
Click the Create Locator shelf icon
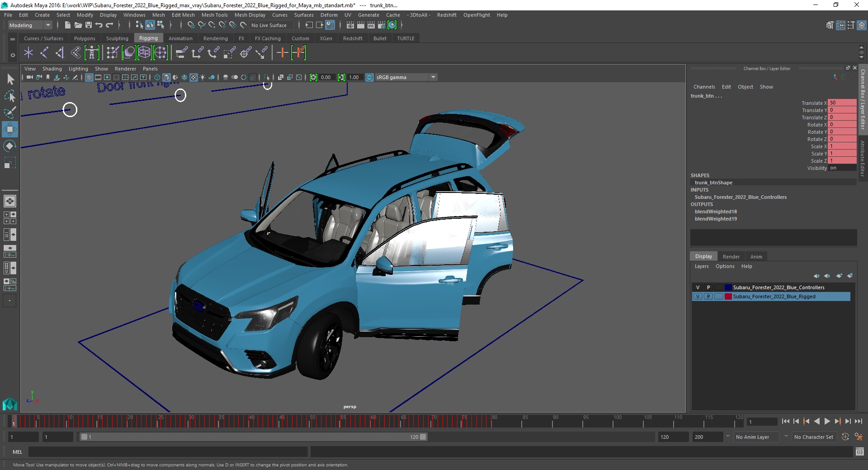28,53
